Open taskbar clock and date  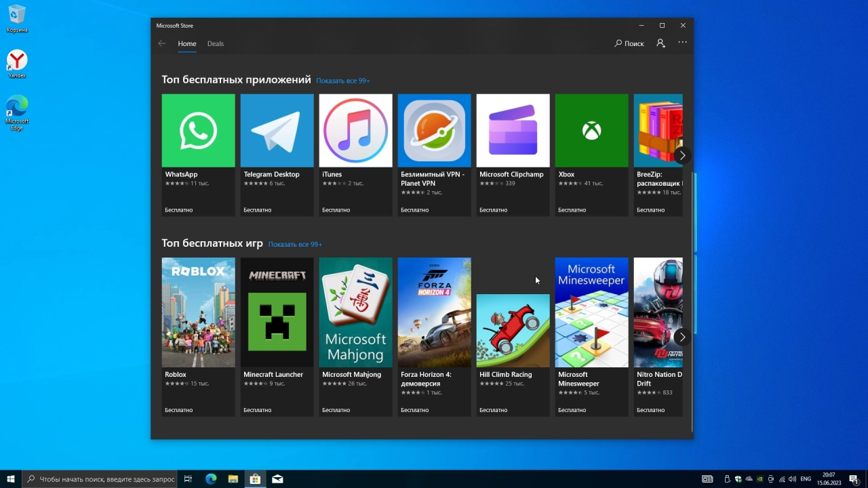coord(829,479)
